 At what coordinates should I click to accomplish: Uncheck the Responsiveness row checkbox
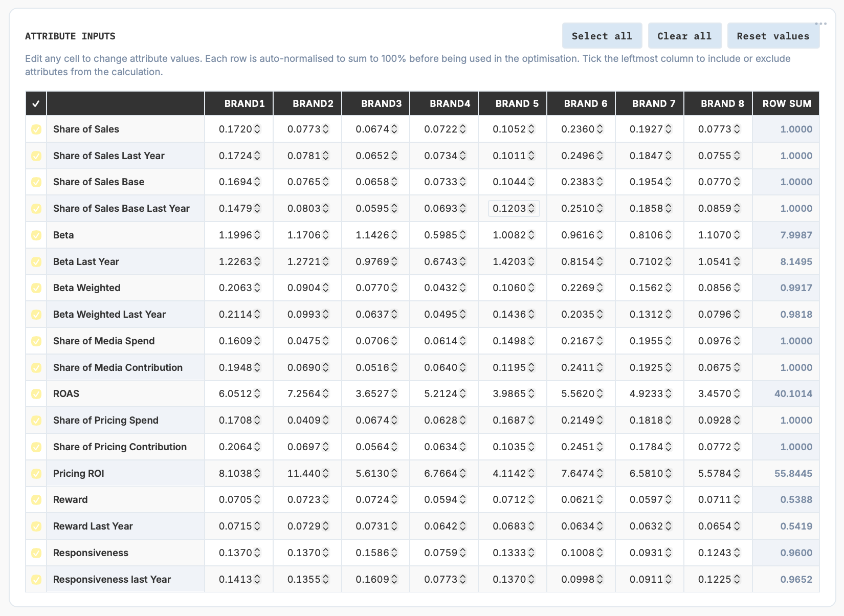coord(36,553)
